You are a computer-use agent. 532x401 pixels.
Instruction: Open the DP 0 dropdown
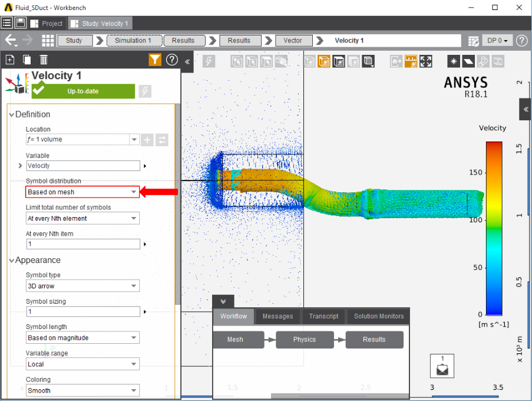[x=497, y=41]
